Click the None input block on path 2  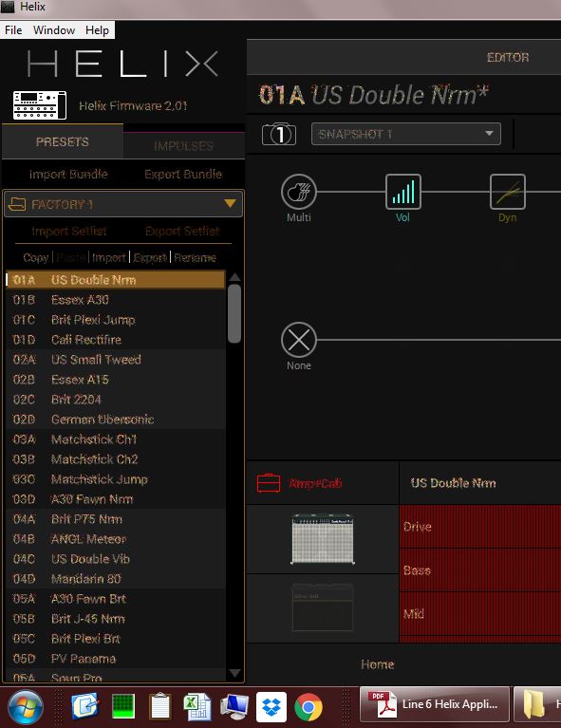[x=299, y=340]
